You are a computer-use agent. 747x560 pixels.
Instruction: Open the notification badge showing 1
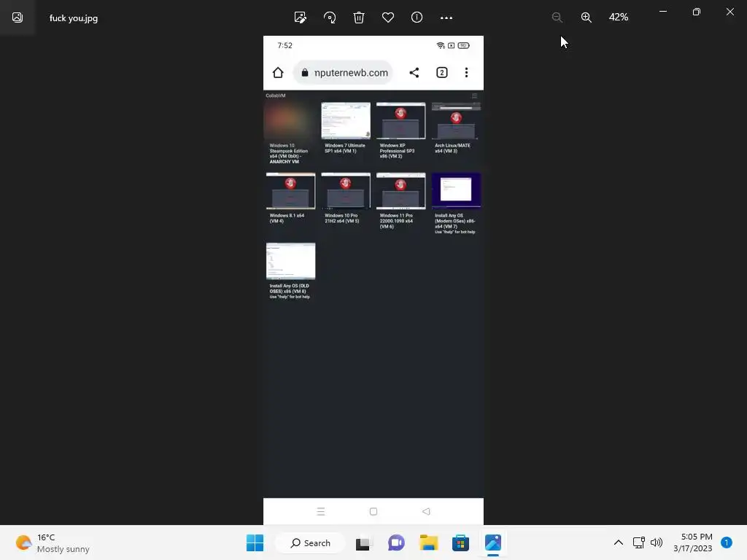click(x=727, y=542)
